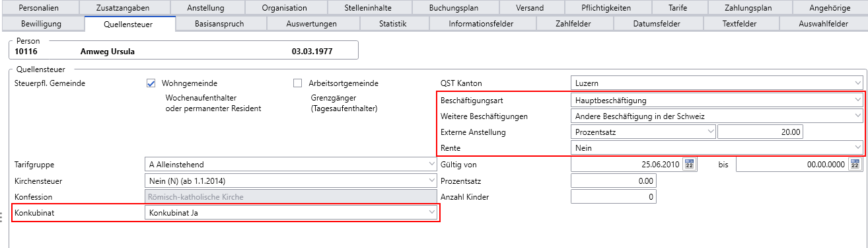Uncheck the Wohngemeinde checkbox
Viewport: 868px width, 248px height.
tap(151, 83)
